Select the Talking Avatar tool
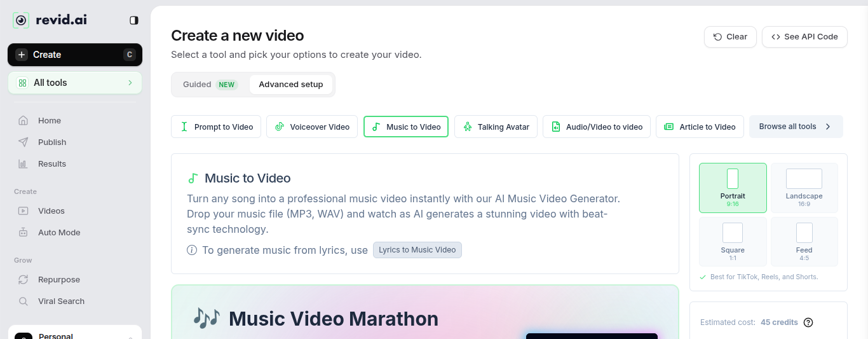This screenshot has height=339, width=868. coord(496,127)
